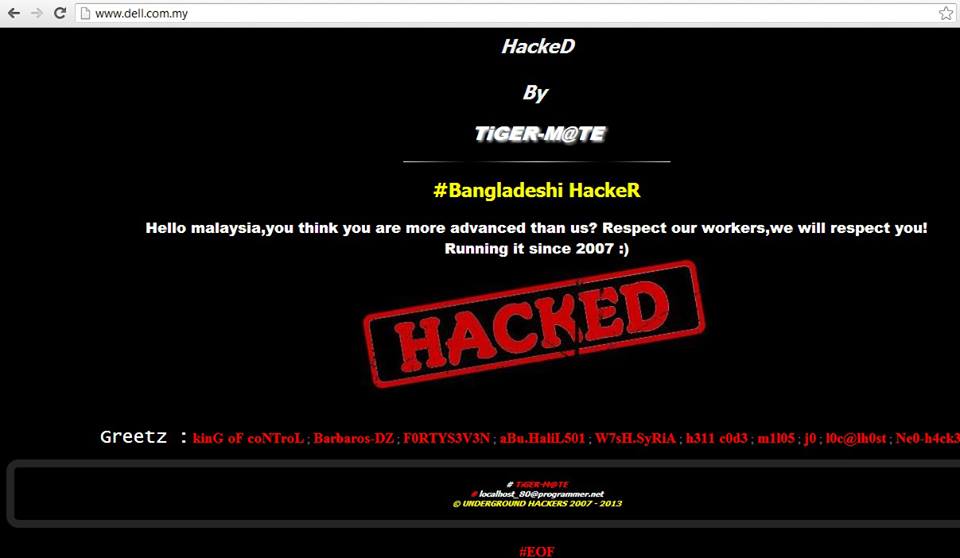This screenshot has width=960, height=558.
Task: Click the red #EOF text
Action: pos(537,551)
